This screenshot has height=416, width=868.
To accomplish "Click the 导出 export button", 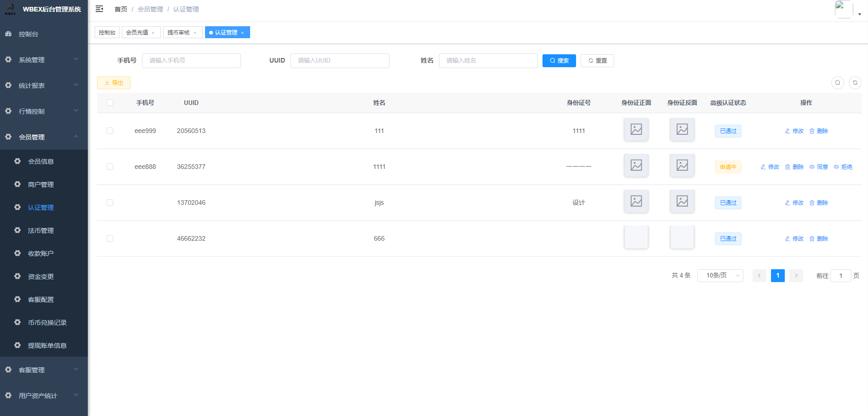I will pos(114,83).
